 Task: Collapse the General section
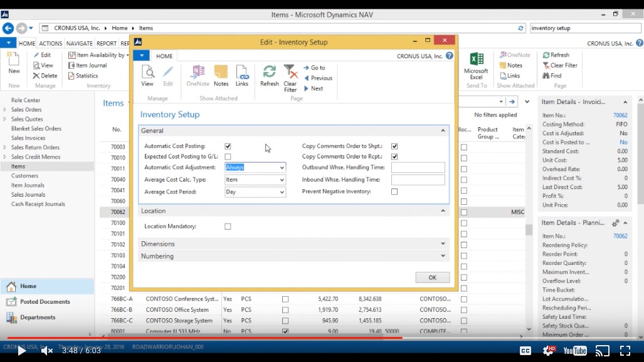[443, 130]
